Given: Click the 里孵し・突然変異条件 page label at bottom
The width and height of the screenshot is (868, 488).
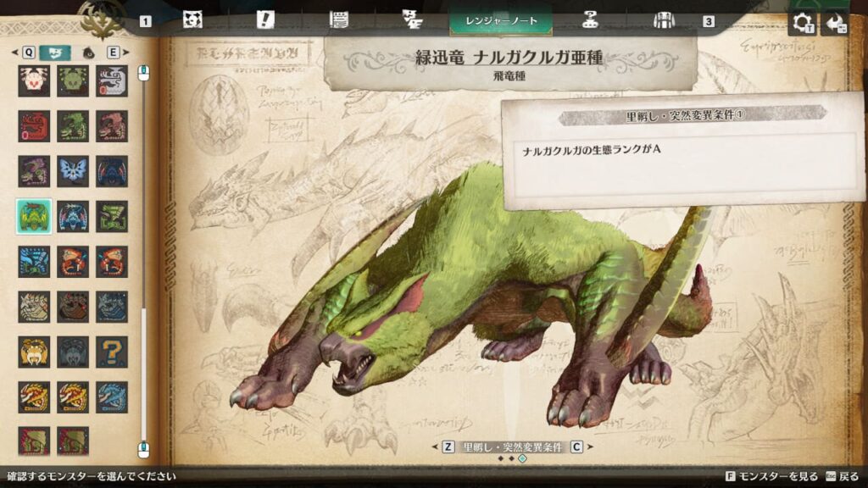Looking at the screenshot, I should click(512, 447).
